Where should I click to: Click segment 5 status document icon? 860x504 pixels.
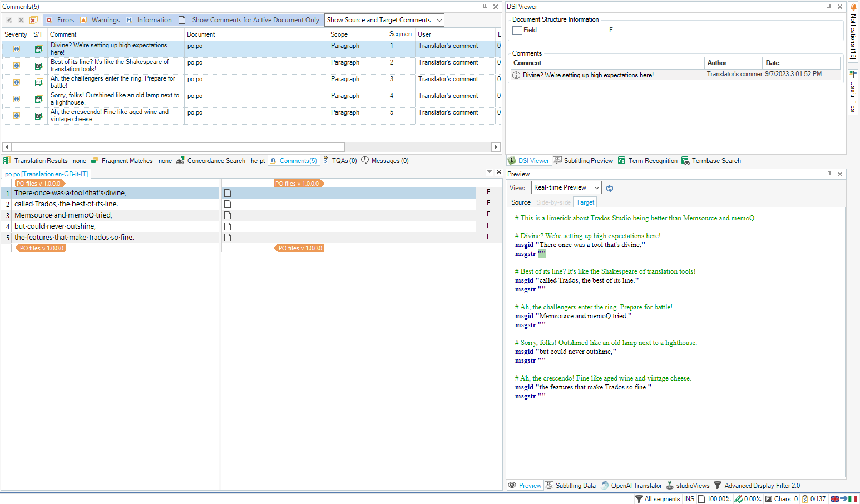coord(228,238)
